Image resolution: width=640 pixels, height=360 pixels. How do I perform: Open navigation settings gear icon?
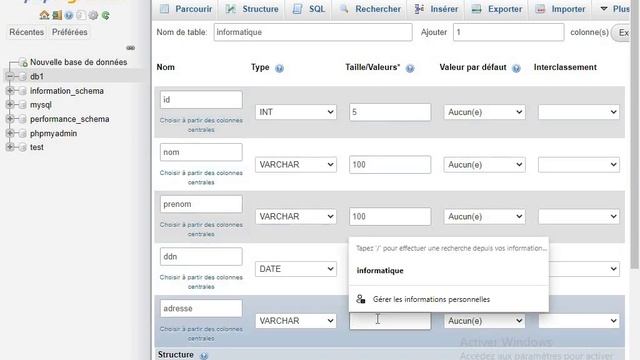(93, 16)
